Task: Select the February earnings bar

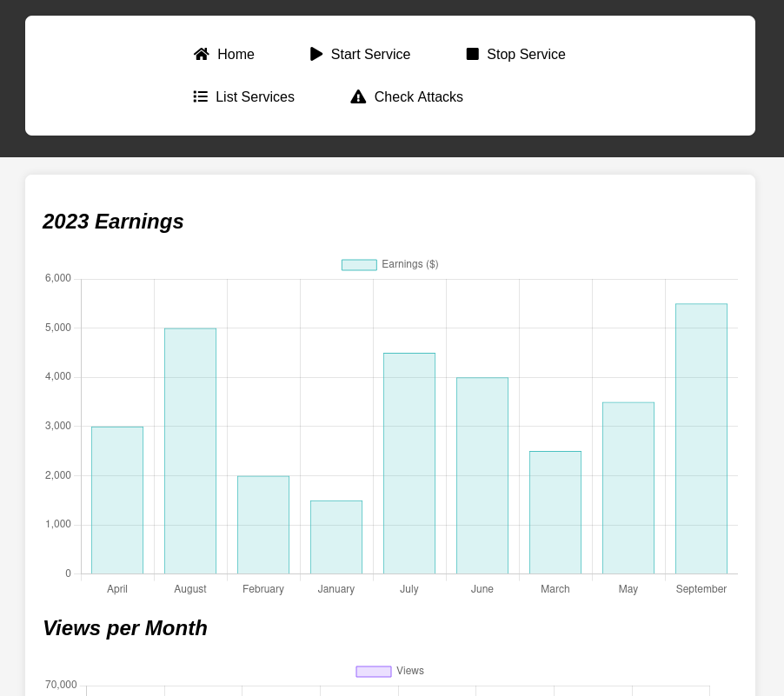Action: (x=263, y=525)
